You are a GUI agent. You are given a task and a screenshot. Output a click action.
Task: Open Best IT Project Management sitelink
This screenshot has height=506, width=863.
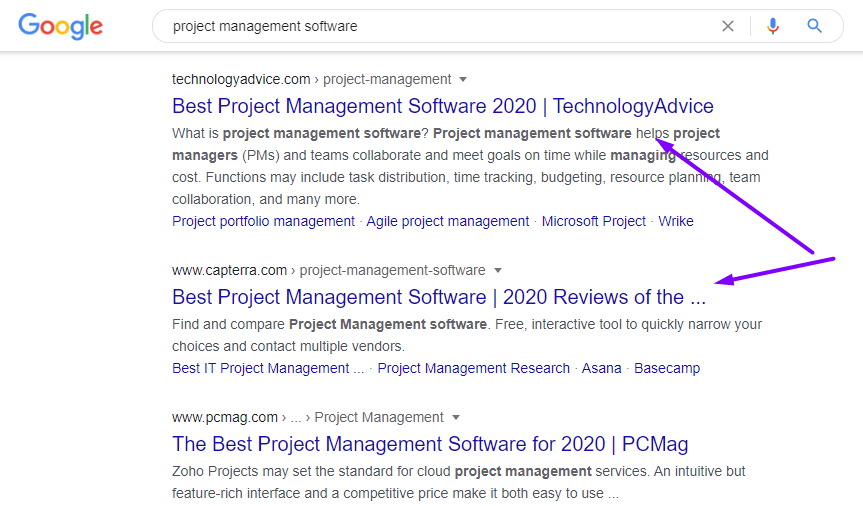click(x=268, y=368)
